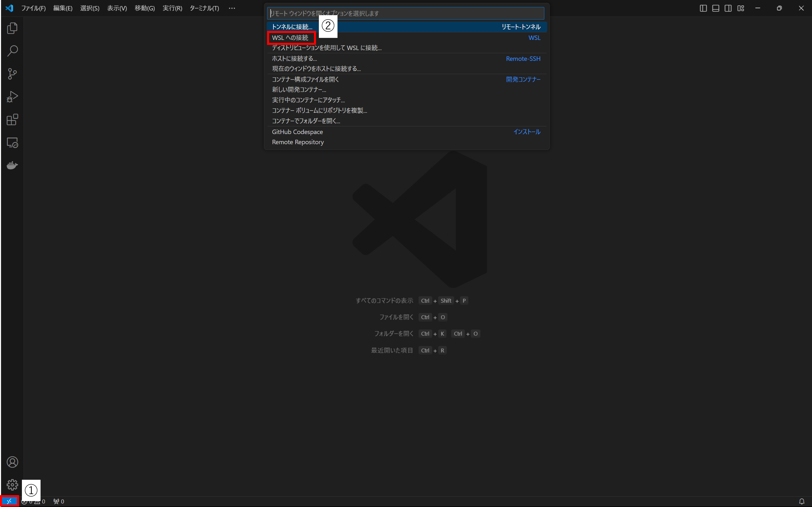Toggle the bottom panel
This screenshot has height=507, width=812.
(x=716, y=8)
